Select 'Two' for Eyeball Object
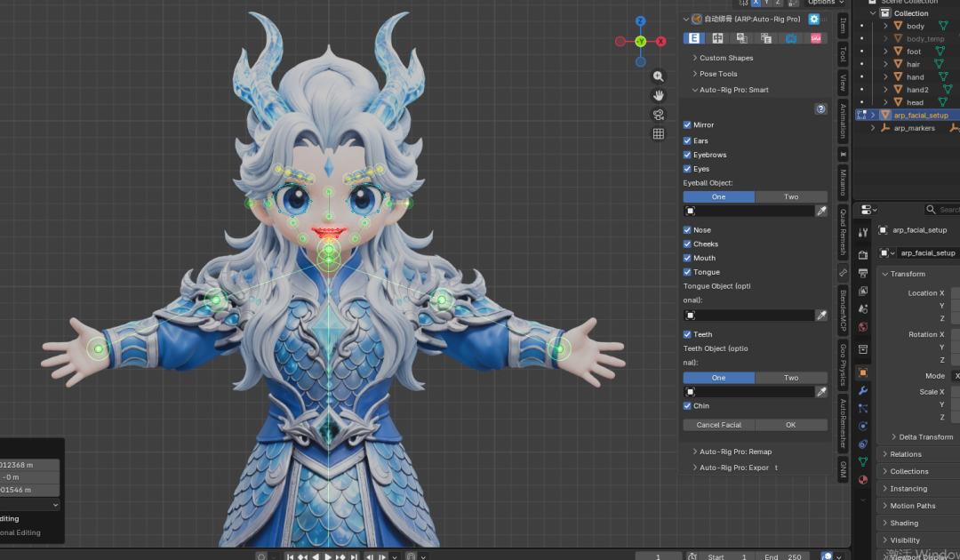Screen dimensions: 960x560 click(791, 197)
